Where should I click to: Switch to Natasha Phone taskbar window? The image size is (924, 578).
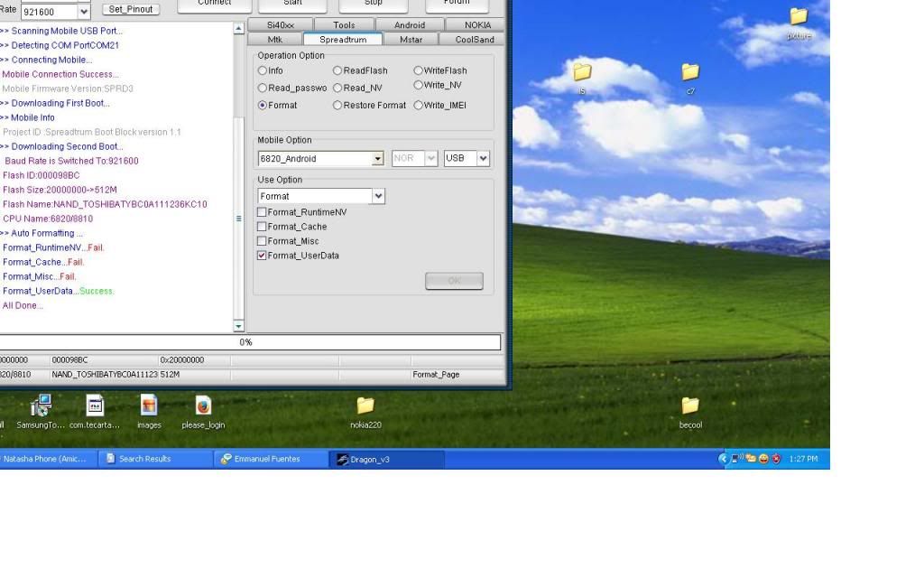47,459
